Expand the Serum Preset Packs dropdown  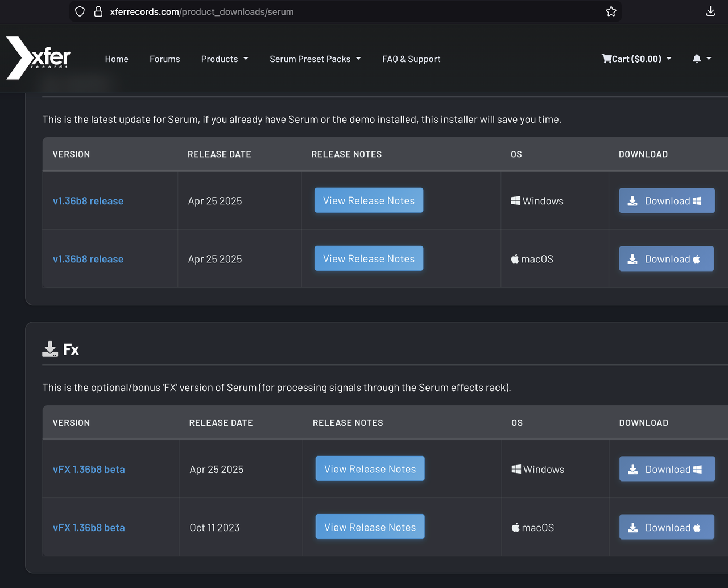tap(315, 59)
